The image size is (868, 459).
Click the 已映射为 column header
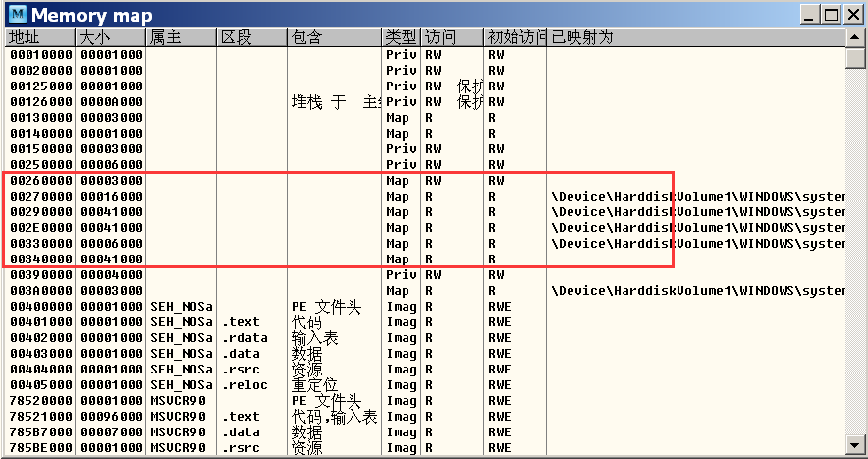(x=687, y=37)
